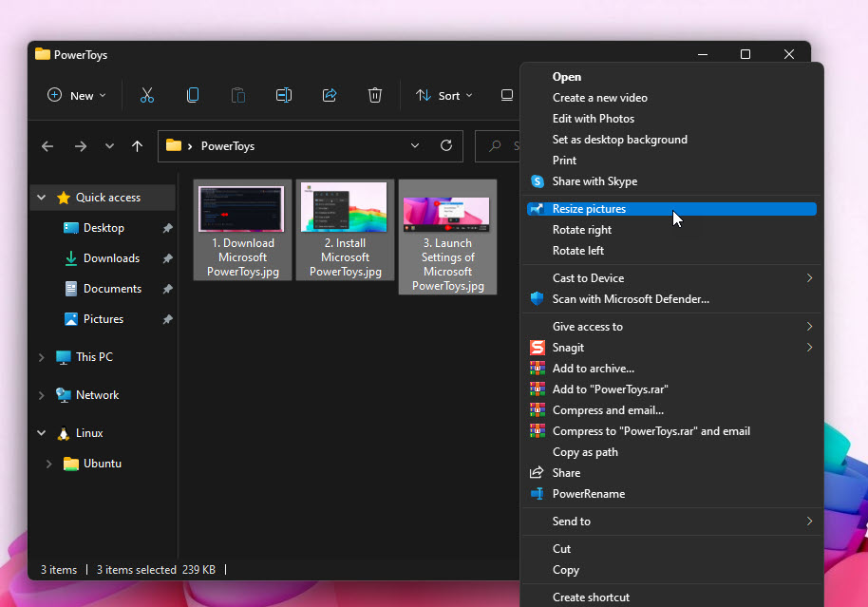The width and height of the screenshot is (868, 607).
Task: Choose Edit with Photos
Action: pos(671,119)
